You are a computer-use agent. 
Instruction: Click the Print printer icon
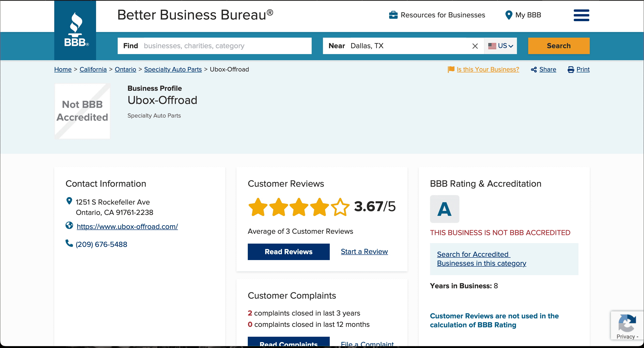pos(571,70)
